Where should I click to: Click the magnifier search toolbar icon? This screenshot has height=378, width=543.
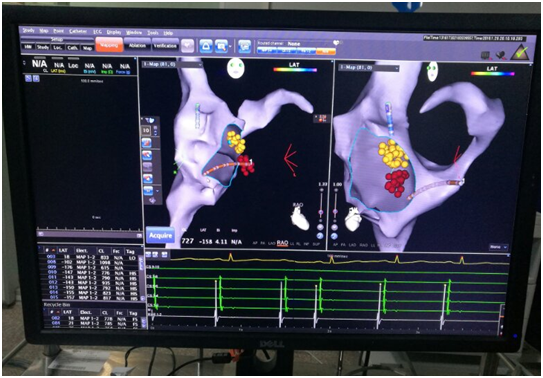pyautogui.click(x=220, y=46)
